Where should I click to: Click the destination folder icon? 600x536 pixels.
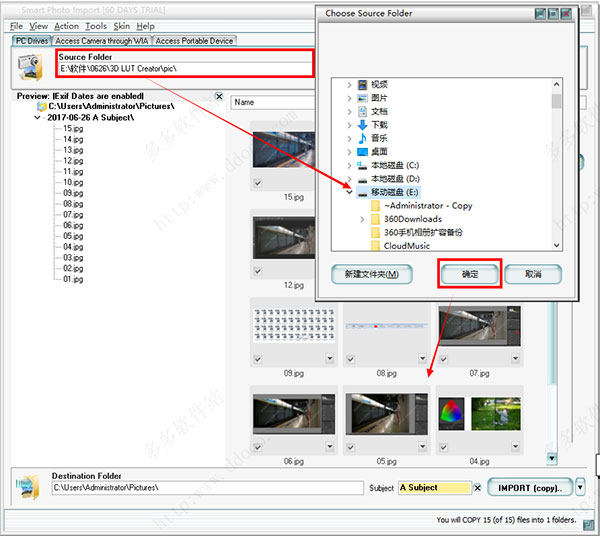(28, 487)
